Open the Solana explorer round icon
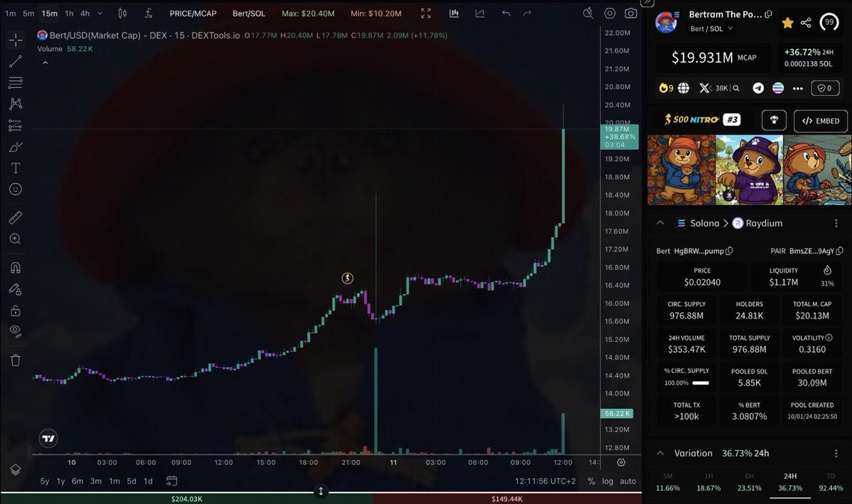The image size is (852, 504). coord(778,88)
